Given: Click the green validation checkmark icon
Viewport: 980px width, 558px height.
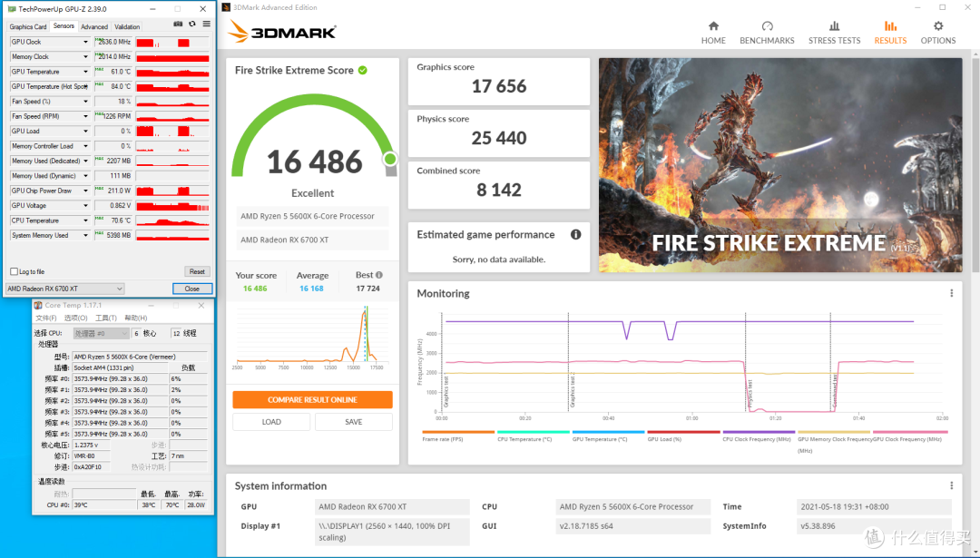Looking at the screenshot, I should click(362, 70).
